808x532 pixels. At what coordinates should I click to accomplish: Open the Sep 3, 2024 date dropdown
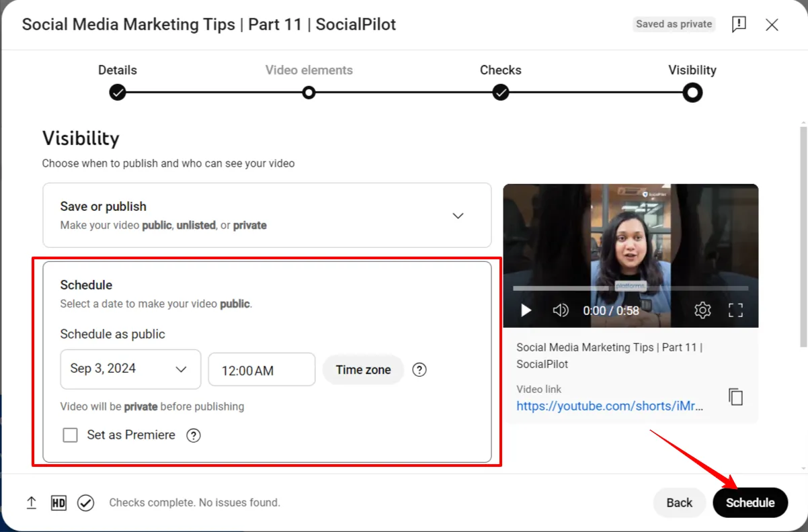pyautogui.click(x=130, y=369)
